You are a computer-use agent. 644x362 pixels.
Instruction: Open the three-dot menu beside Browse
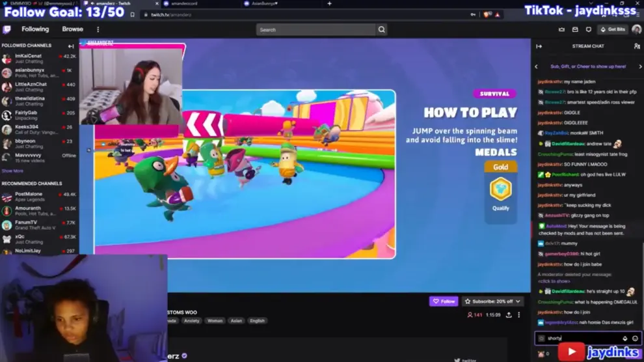tap(98, 29)
